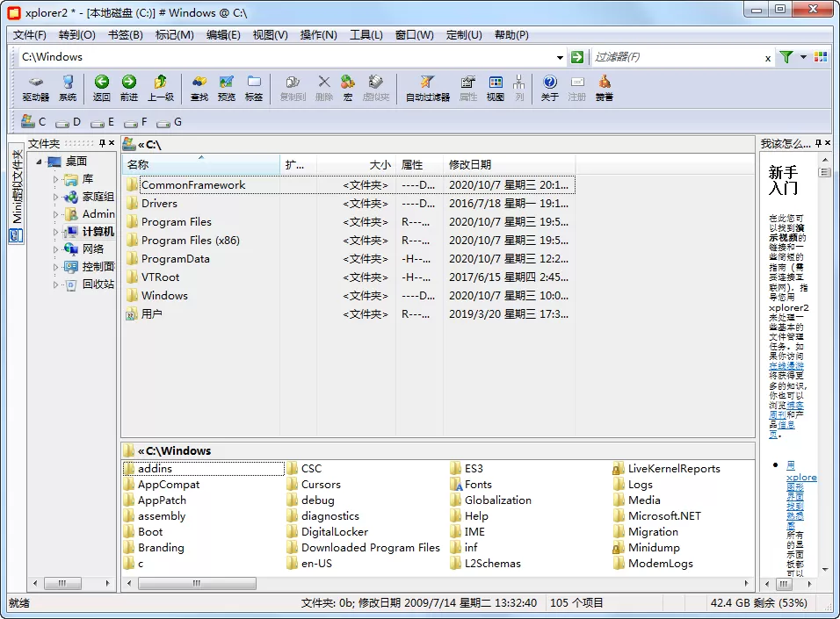Expand the Admin tree node
Viewport: 840px width, 619px height.
tap(55, 214)
